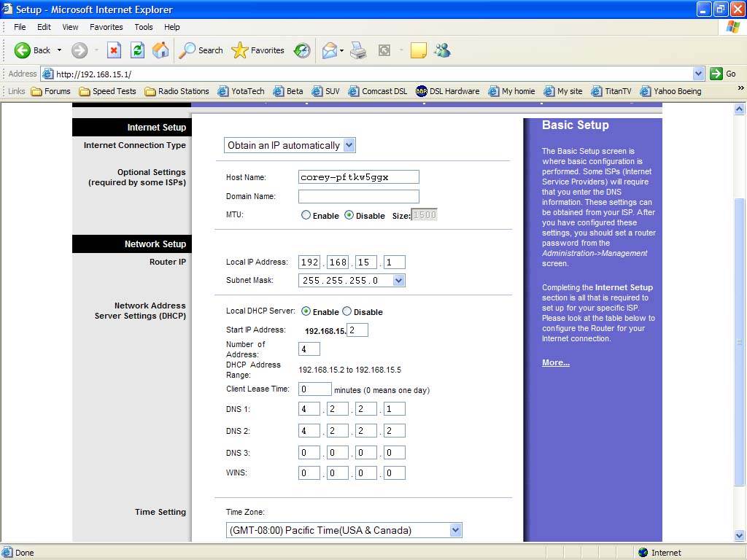Image resolution: width=747 pixels, height=560 pixels.
Task: Open the address bar history dropdown
Action: [698, 74]
